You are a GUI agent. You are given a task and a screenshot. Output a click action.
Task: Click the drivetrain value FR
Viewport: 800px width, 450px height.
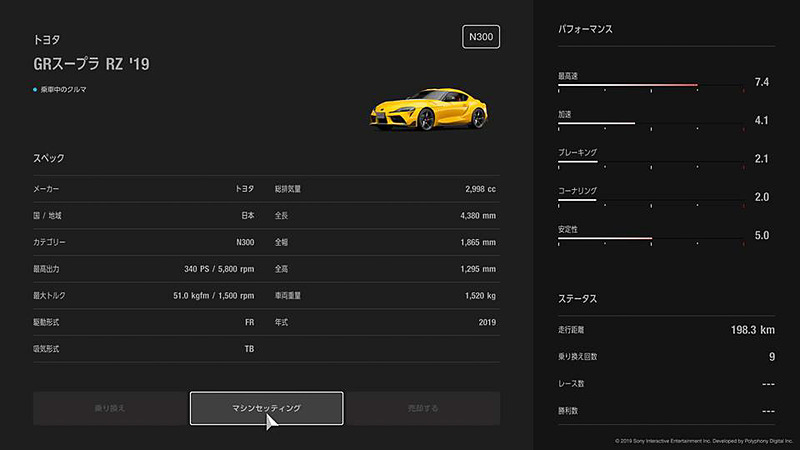249,322
